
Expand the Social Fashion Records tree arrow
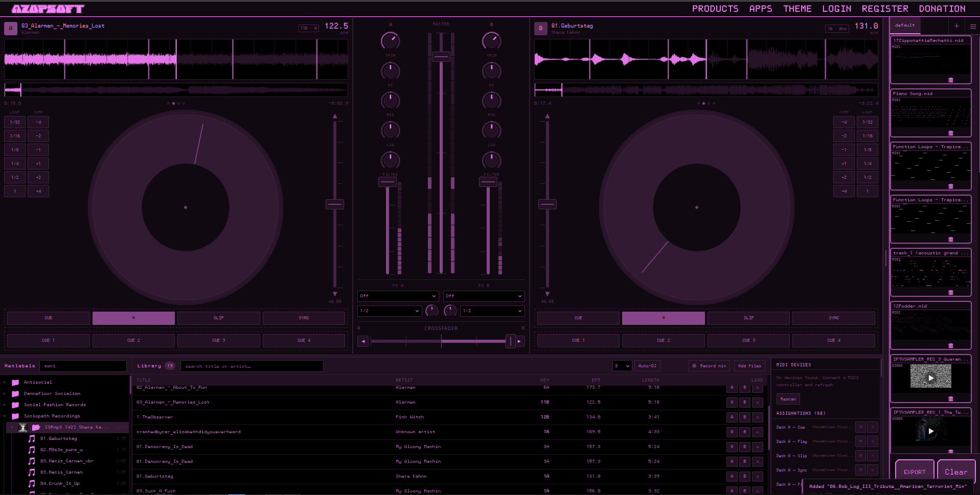5,405
